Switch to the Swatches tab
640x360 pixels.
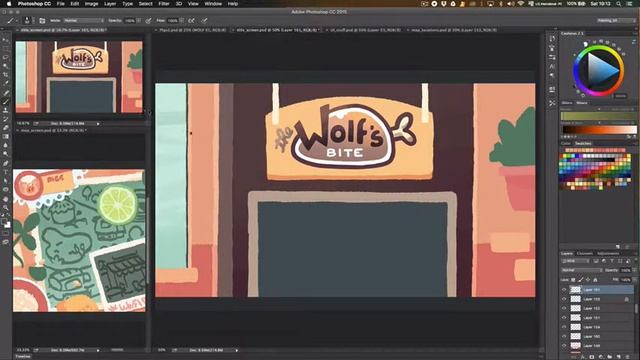[583, 144]
